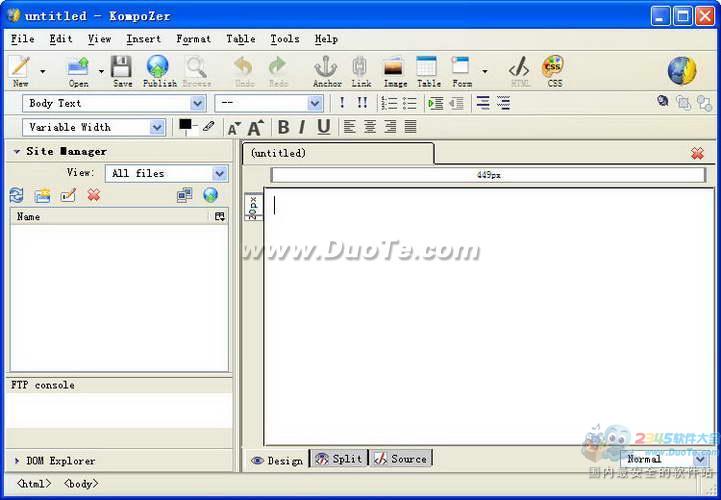Click the Site Manager globe icon
721x500 pixels.
click(x=210, y=195)
